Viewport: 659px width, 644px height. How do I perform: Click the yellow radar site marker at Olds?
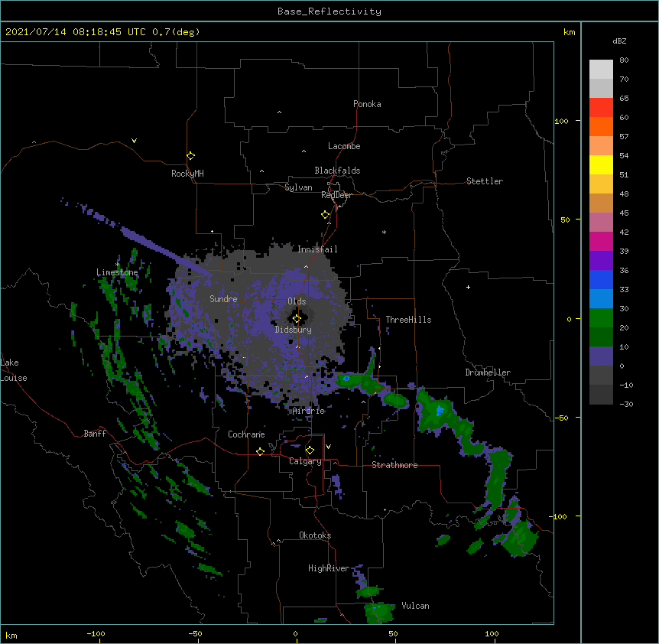coord(297,319)
